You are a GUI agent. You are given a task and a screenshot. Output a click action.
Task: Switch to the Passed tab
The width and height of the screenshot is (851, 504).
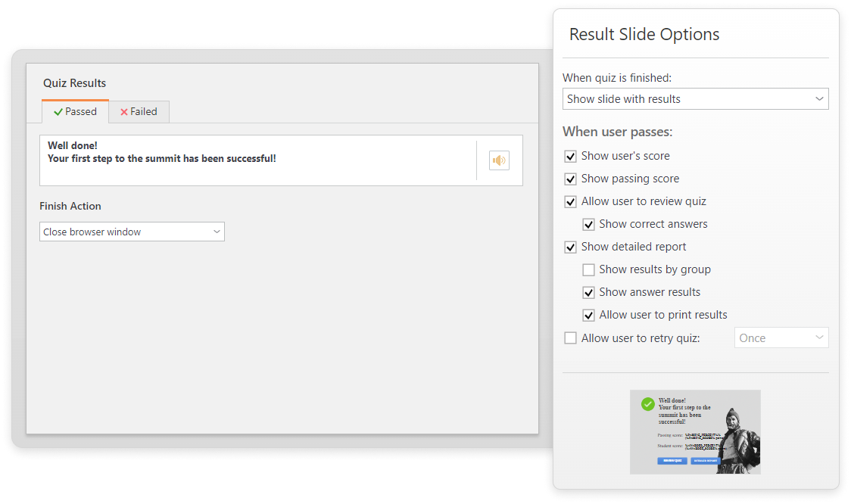75,111
